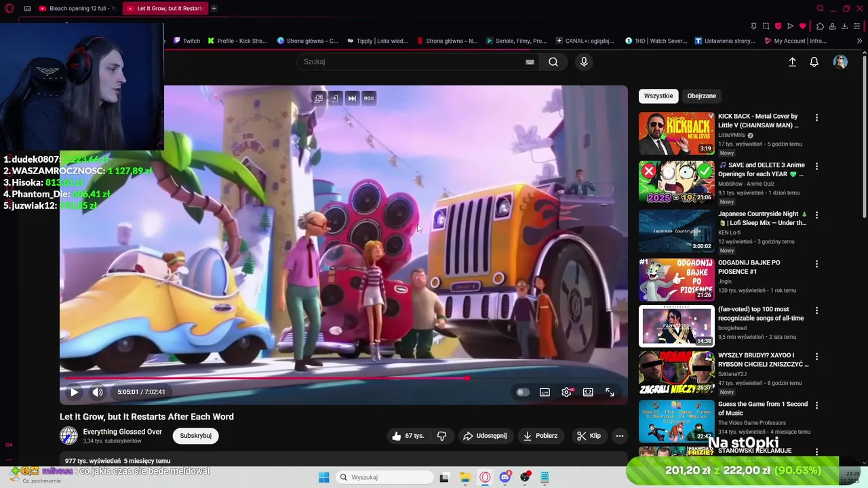Open File Explorer from taskbar
The image size is (868, 488).
pyautogui.click(x=465, y=477)
